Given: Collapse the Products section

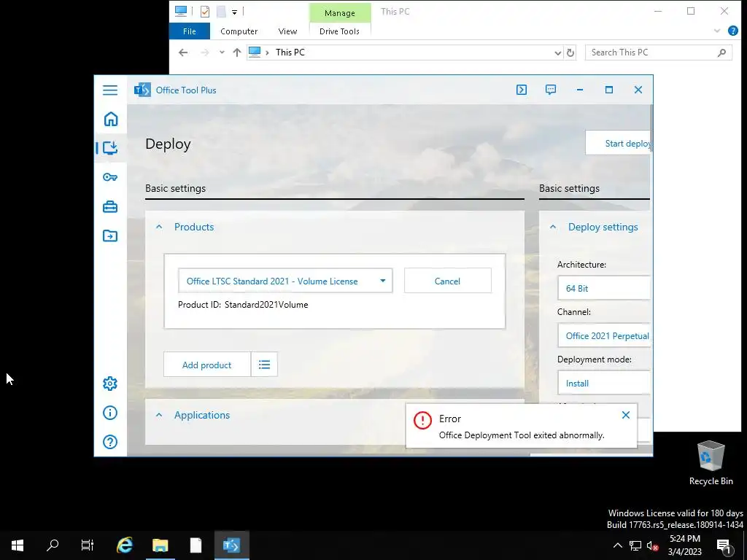Looking at the screenshot, I should (159, 227).
